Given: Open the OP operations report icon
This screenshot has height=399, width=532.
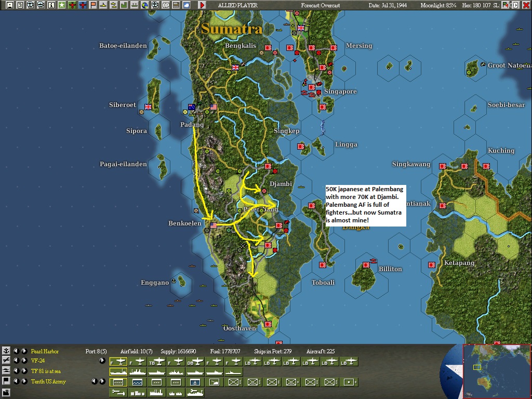Looking at the screenshot, I should click(x=166, y=5).
